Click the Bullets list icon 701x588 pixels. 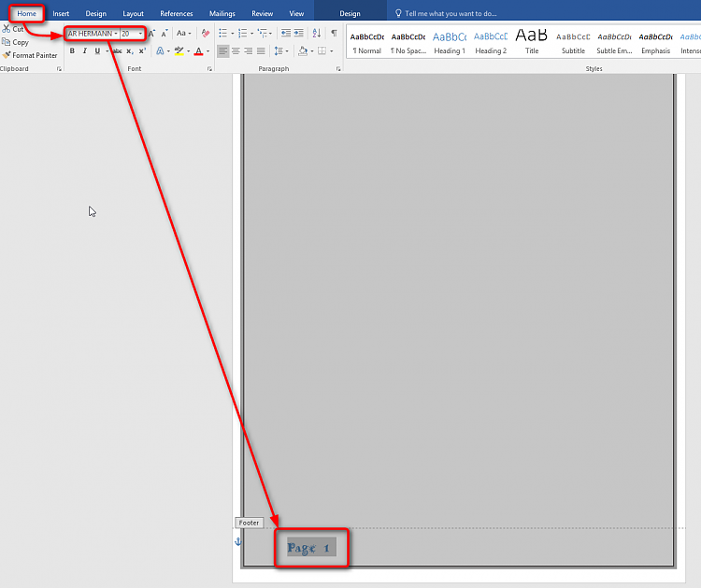pyautogui.click(x=222, y=33)
